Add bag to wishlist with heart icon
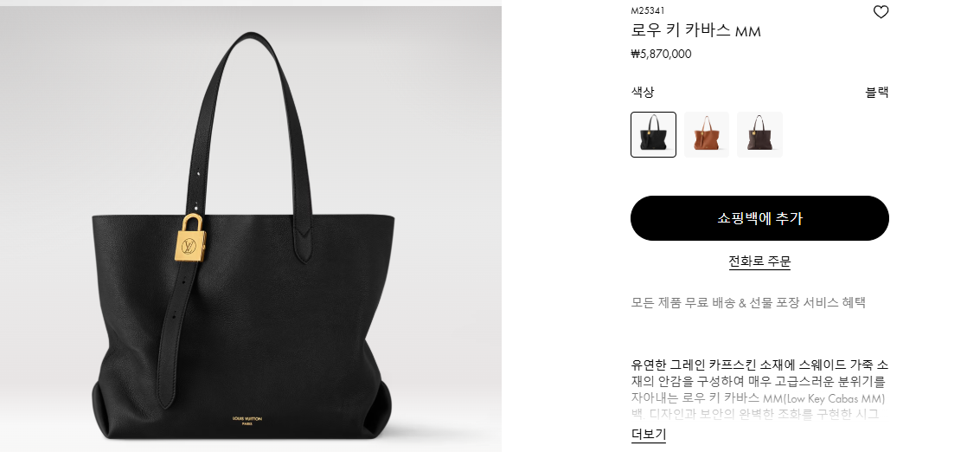The height and width of the screenshot is (452, 980). click(881, 12)
